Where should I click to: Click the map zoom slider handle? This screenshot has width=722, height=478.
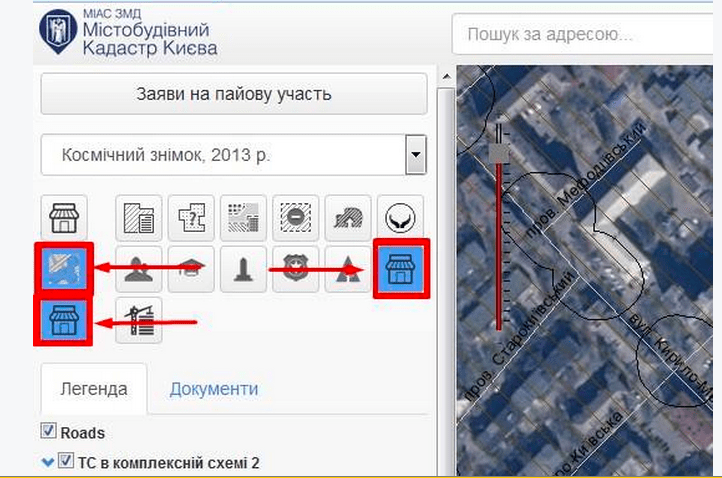coord(499,152)
